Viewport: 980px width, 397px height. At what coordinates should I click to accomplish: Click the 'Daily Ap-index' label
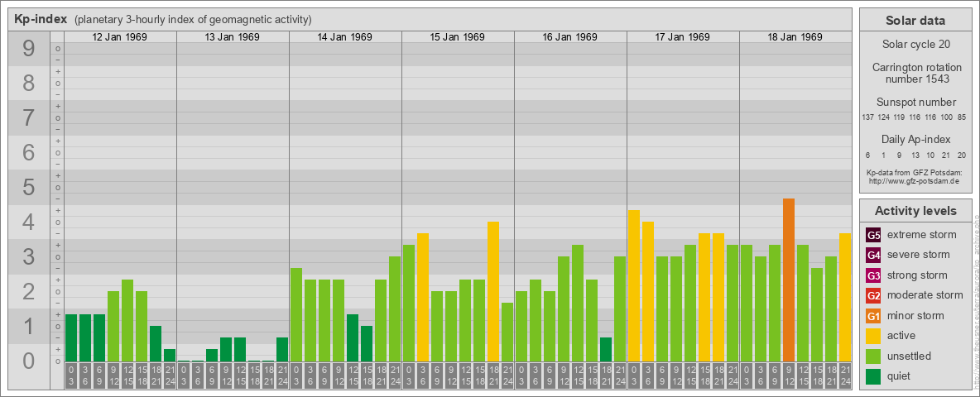915,139
